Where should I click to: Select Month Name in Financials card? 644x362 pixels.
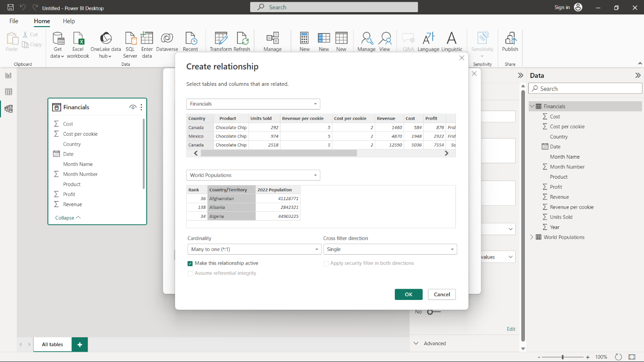click(x=78, y=164)
